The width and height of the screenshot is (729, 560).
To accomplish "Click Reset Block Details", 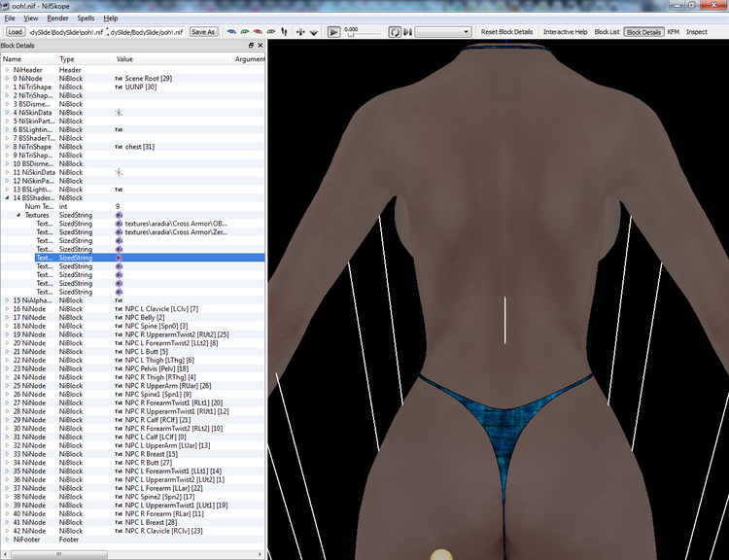I will pos(506,32).
